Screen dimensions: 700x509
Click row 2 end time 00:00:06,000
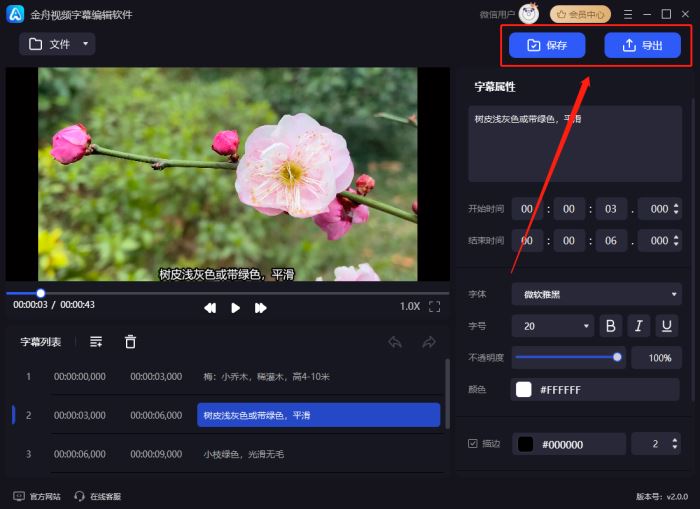[156, 415]
